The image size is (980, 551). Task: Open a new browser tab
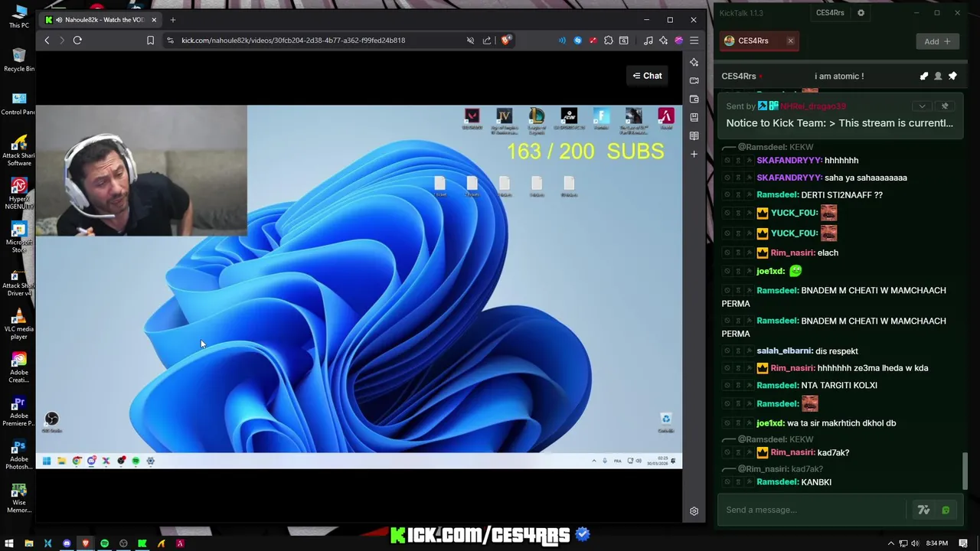173,20
